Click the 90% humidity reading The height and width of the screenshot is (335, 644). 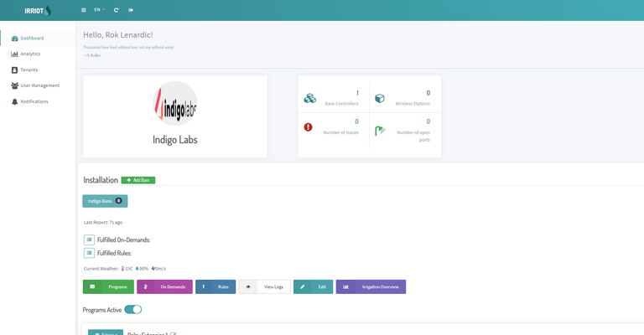pos(142,269)
